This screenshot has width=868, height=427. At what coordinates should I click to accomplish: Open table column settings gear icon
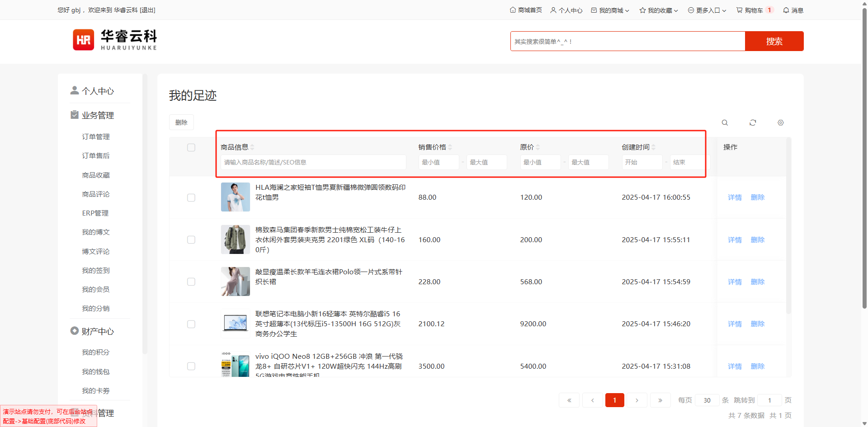pyautogui.click(x=780, y=123)
